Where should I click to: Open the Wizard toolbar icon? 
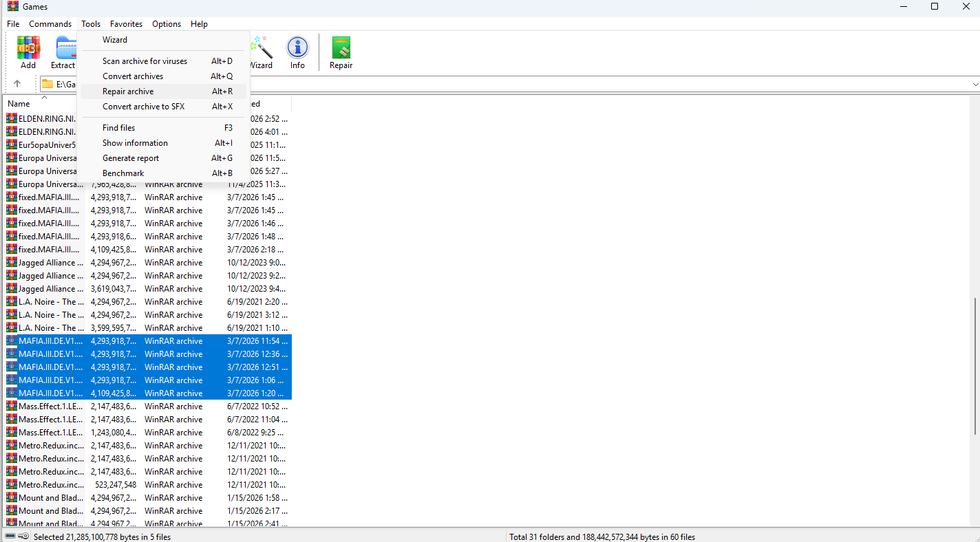click(x=261, y=48)
